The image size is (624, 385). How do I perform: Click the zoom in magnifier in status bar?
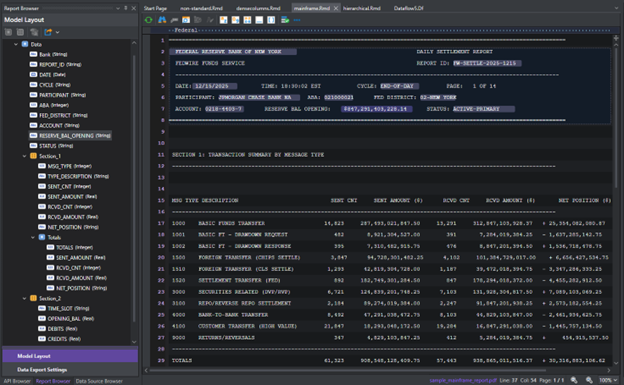(x=589, y=380)
